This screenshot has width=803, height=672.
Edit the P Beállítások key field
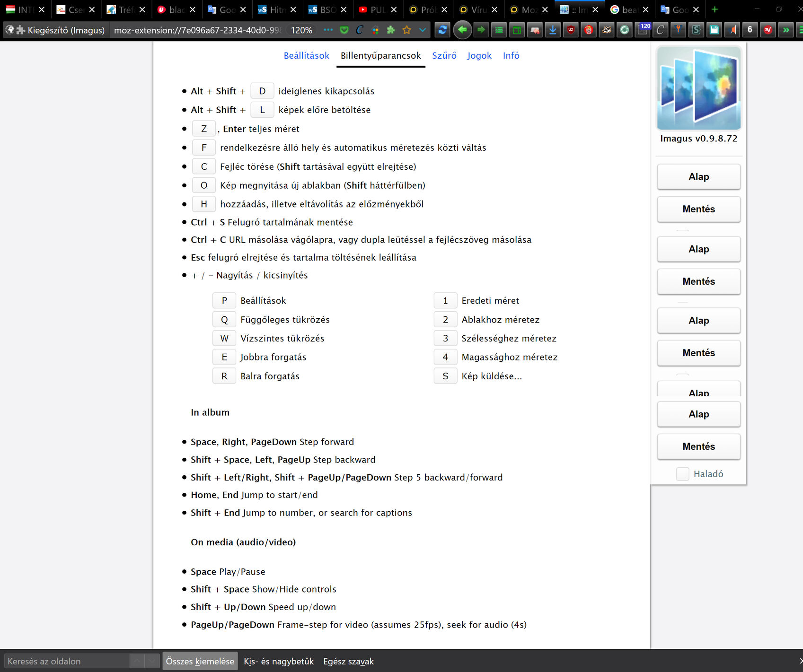point(224,300)
